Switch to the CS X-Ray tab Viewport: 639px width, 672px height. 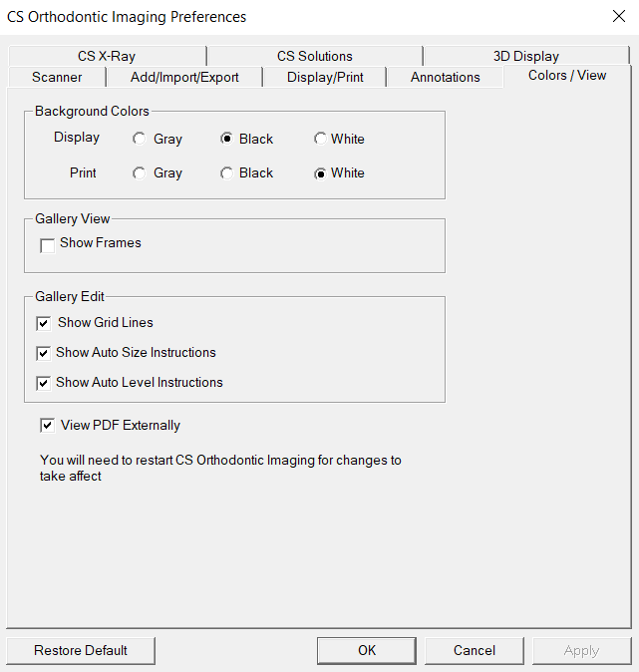tap(107, 56)
